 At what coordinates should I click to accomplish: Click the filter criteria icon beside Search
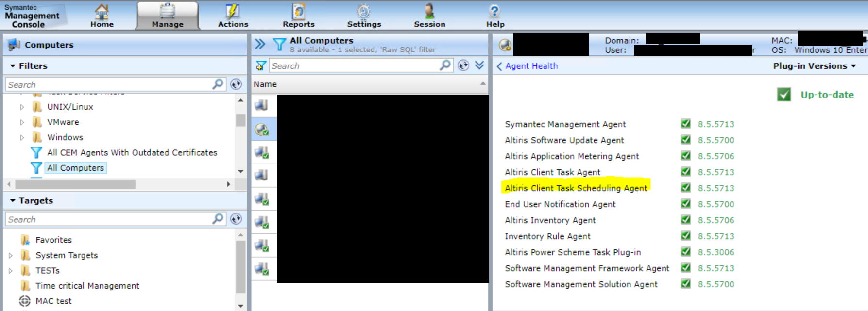click(x=261, y=65)
